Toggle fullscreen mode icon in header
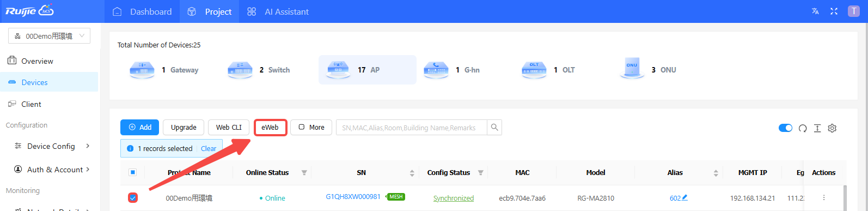The height and width of the screenshot is (211, 868). click(834, 11)
